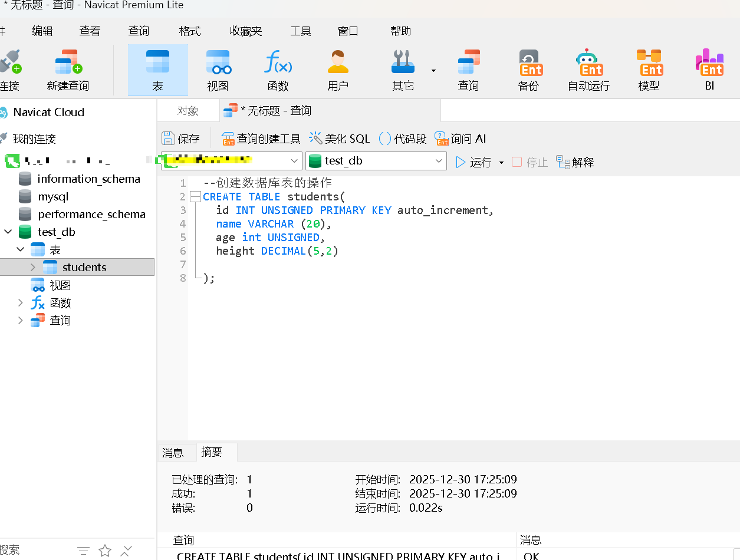This screenshot has width=740, height=560.
Task: Open the User (用户) toolbar icon
Action: pos(338,70)
